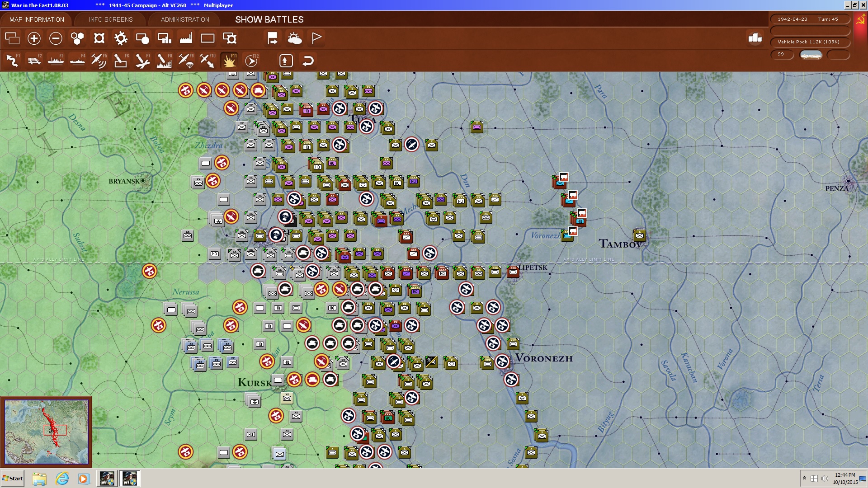This screenshot has height=488, width=868.
Task: Select the F10 air transfer icon
Action: tap(208, 60)
